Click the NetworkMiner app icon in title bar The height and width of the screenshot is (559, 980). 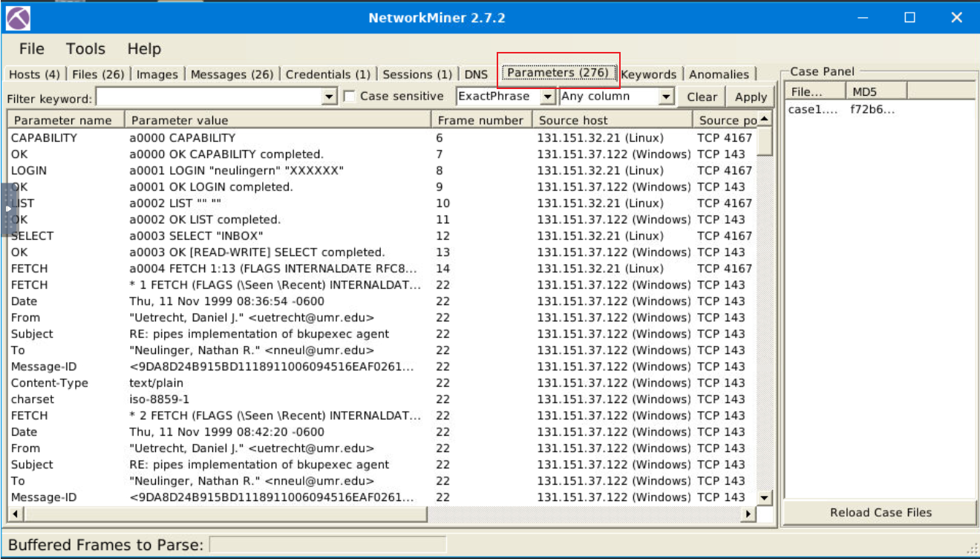(18, 18)
